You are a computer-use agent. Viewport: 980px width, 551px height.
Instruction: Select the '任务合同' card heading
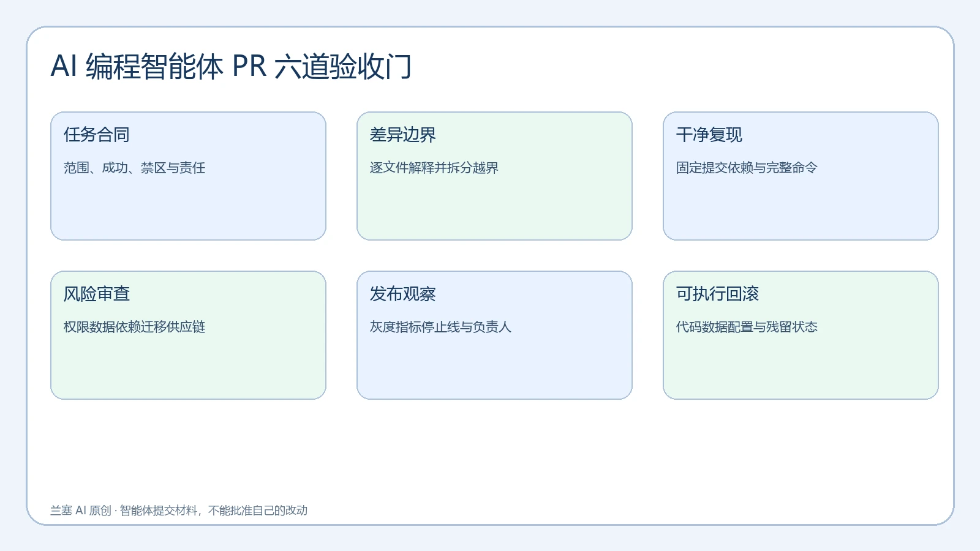point(97,135)
